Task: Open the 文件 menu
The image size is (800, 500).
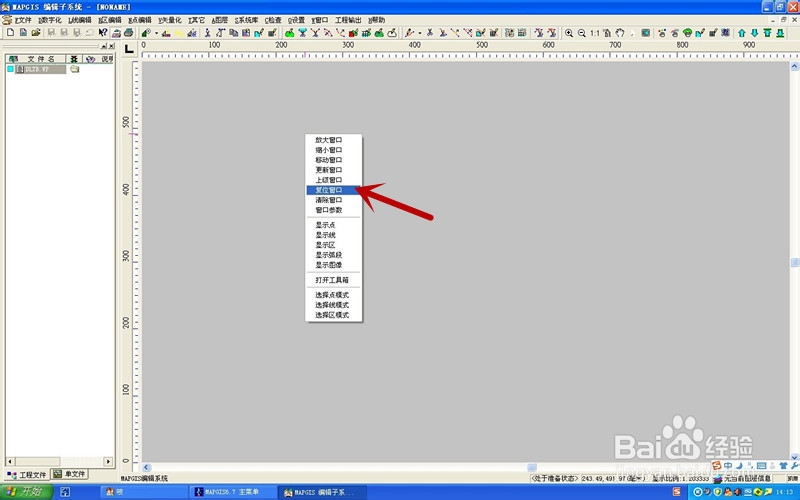Action: coord(23,20)
